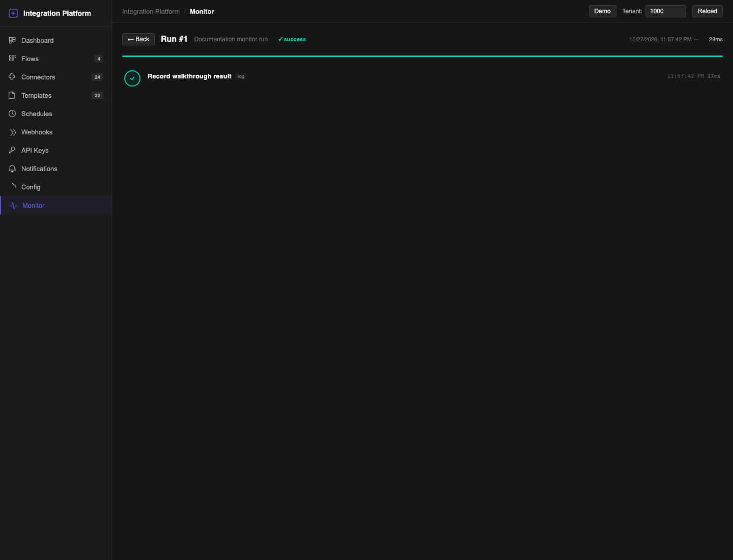Click the log tag on step
Viewport: 733px width, 560px height.
(241, 76)
